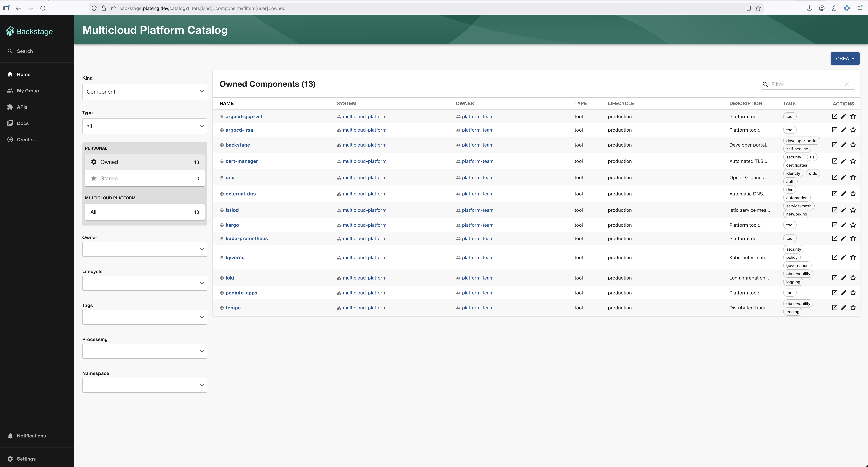This screenshot has width=868, height=467.
Task: Star the kyverno component
Action: point(853,257)
